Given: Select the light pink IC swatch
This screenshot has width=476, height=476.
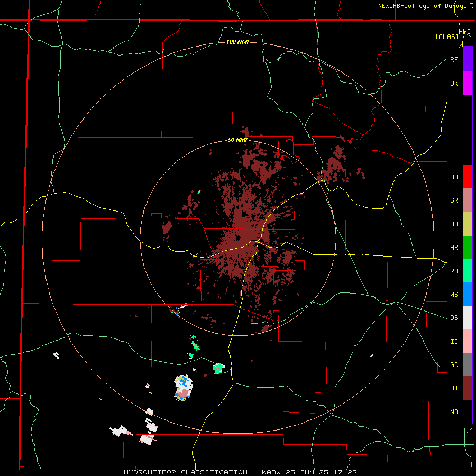Looking at the screenshot, I should 467,341.
